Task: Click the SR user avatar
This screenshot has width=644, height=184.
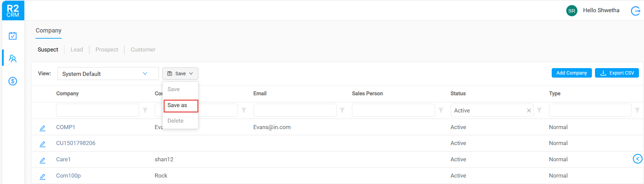Action: coord(572,11)
